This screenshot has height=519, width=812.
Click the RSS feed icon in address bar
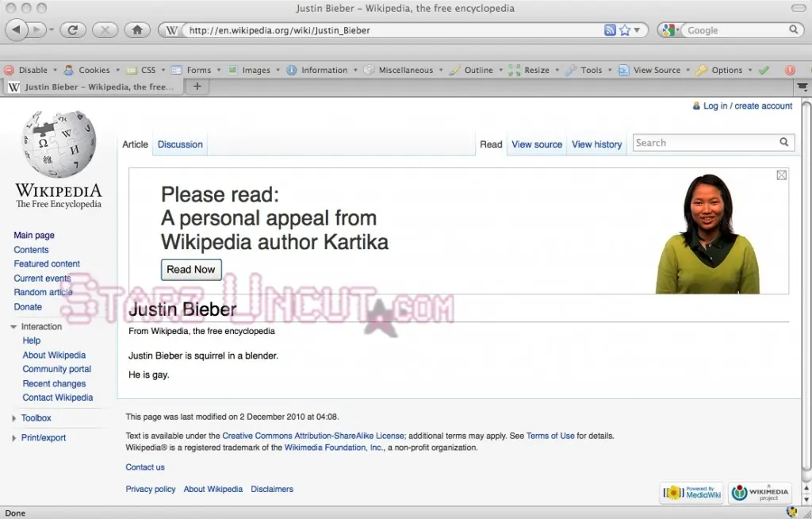click(x=610, y=30)
